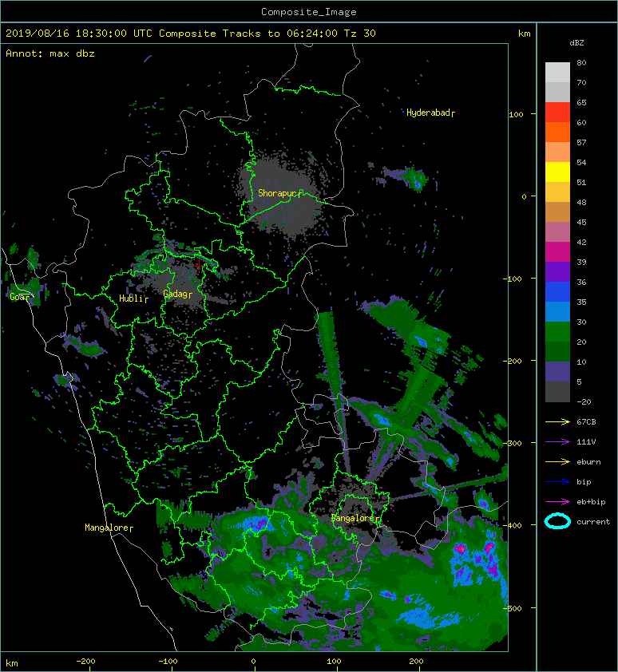The image size is (618, 672).
Task: Click the 'eb+bip' legend label
Action: (x=591, y=501)
